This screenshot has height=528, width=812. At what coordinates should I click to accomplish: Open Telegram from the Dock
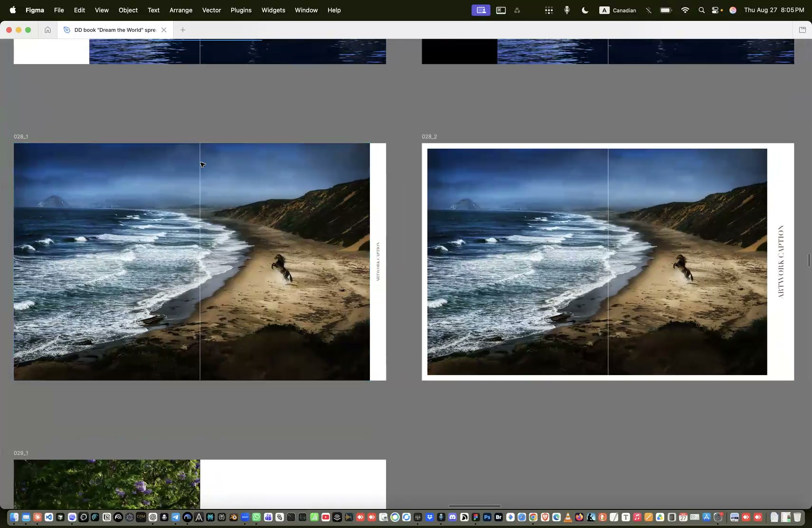[176, 517]
